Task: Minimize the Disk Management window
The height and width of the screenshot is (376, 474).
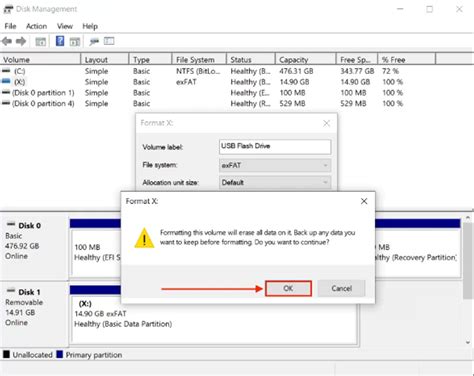Action: 400,9
